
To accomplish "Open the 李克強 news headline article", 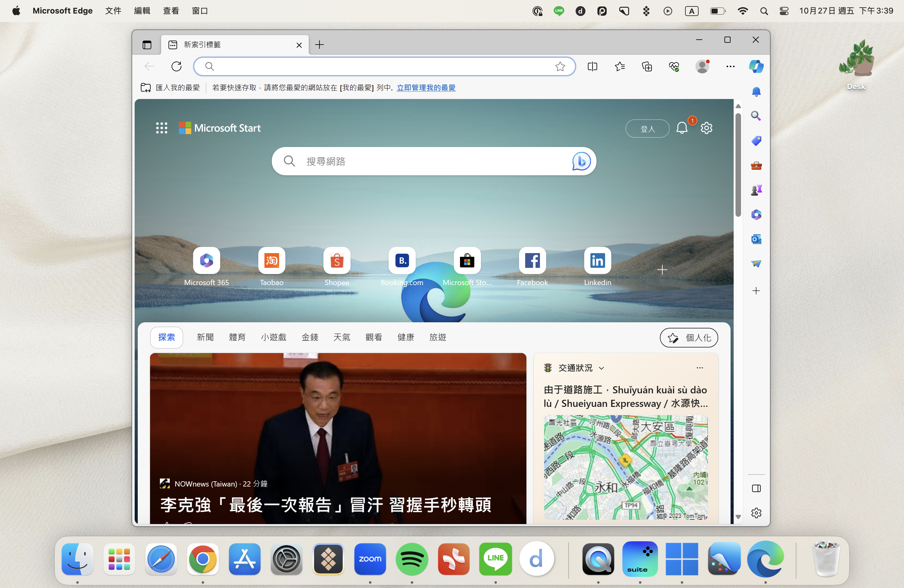I will (x=326, y=505).
